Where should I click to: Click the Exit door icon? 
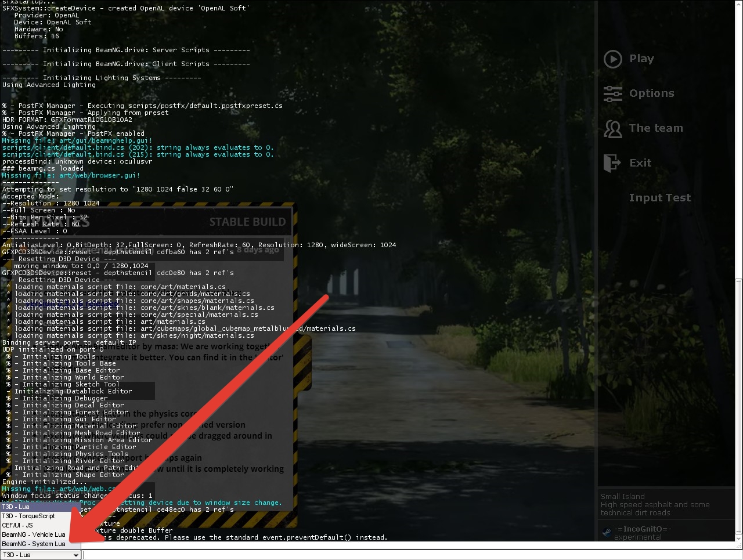pos(612,163)
